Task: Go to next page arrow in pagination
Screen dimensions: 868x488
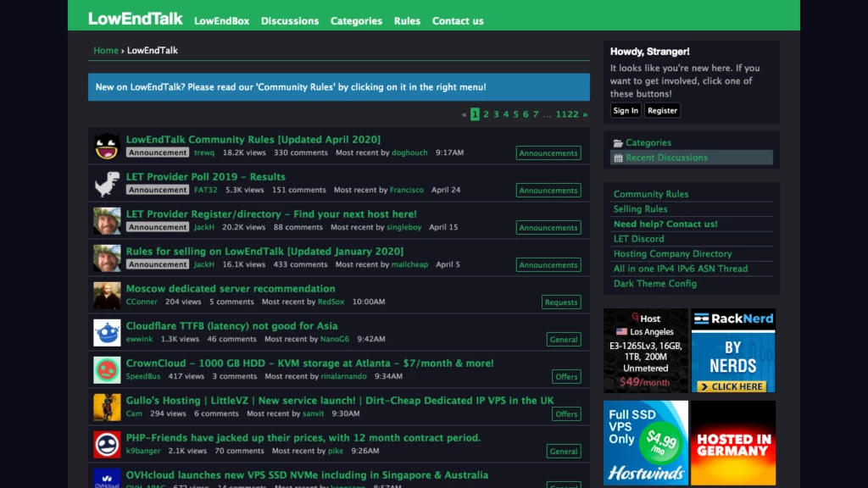Action: click(x=585, y=114)
